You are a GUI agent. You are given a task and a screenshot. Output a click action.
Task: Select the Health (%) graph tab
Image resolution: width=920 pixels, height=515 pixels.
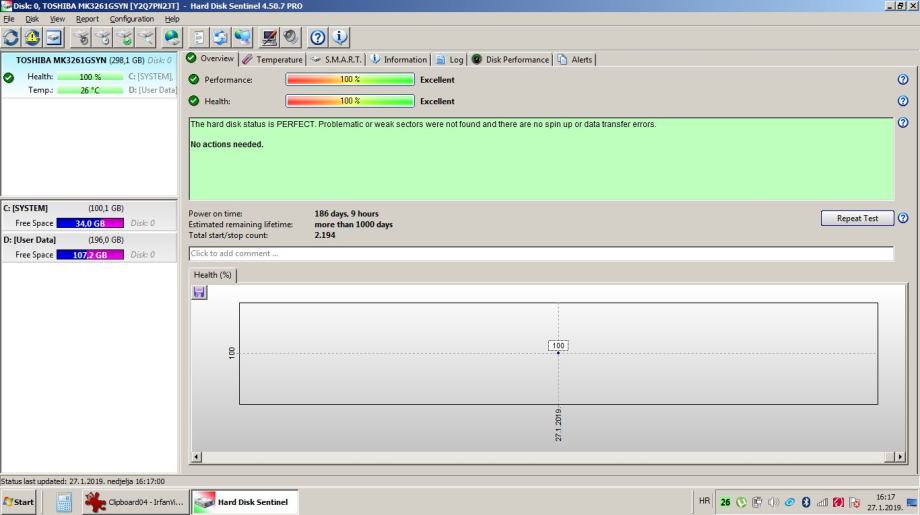click(x=212, y=275)
